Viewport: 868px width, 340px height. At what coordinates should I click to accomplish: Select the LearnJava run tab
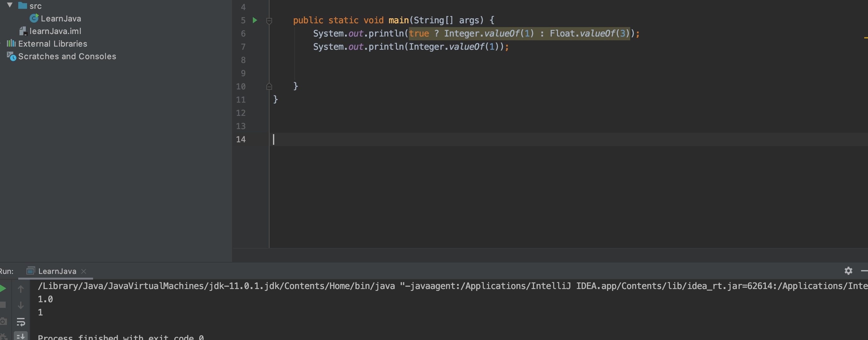pos(57,271)
